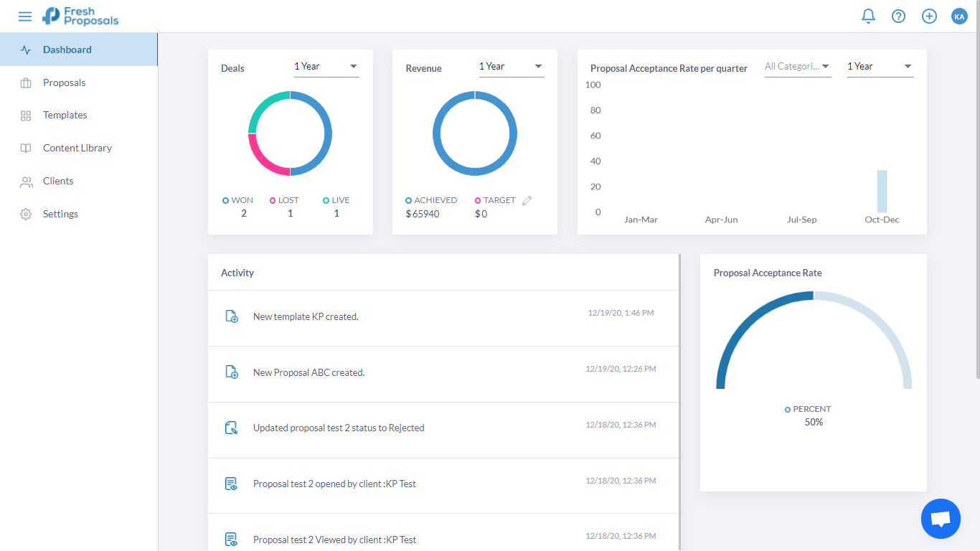Open the live chat bubble

(x=940, y=518)
